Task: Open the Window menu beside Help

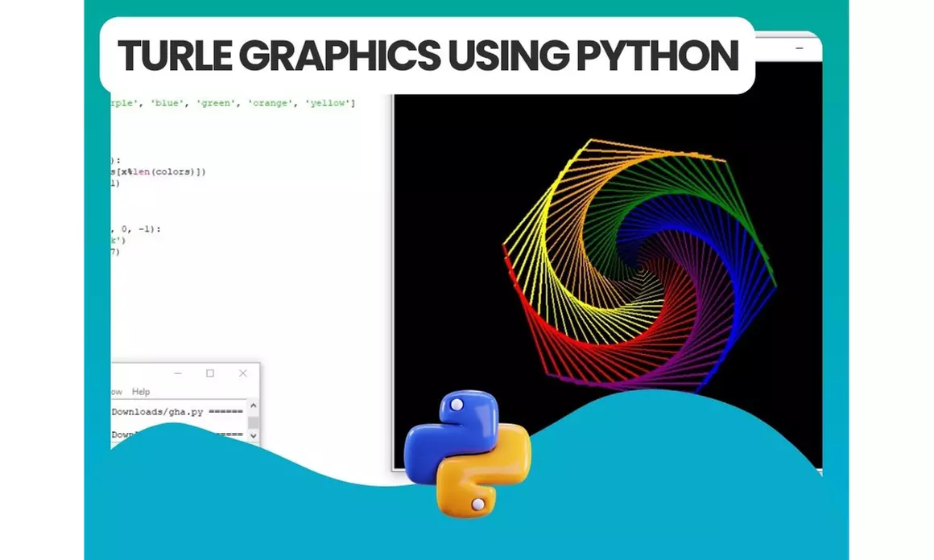Action: point(115,392)
